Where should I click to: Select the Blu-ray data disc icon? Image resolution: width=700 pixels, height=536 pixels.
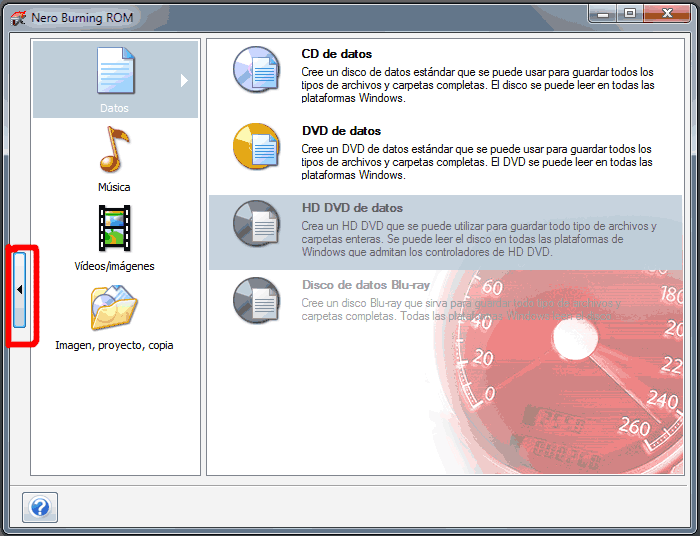click(x=256, y=300)
